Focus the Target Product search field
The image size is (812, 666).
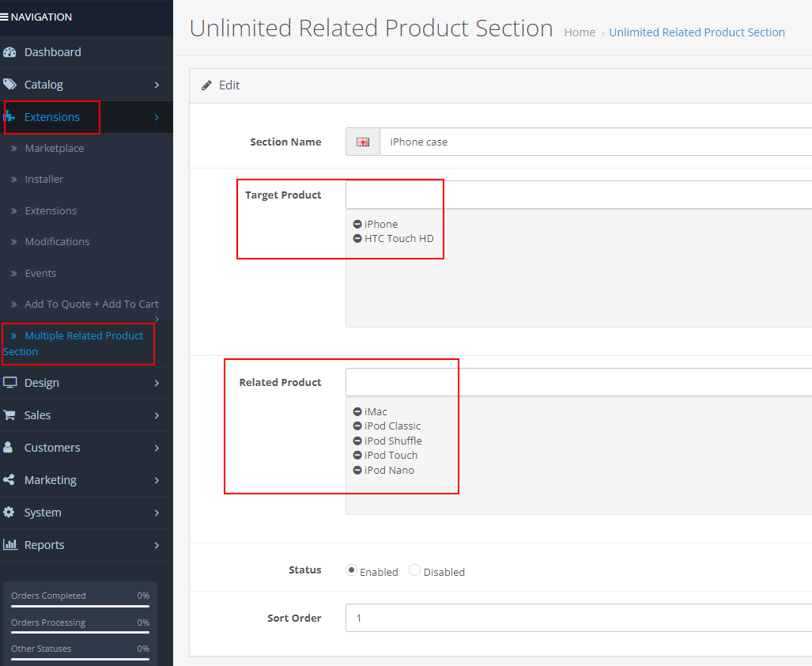(579, 195)
